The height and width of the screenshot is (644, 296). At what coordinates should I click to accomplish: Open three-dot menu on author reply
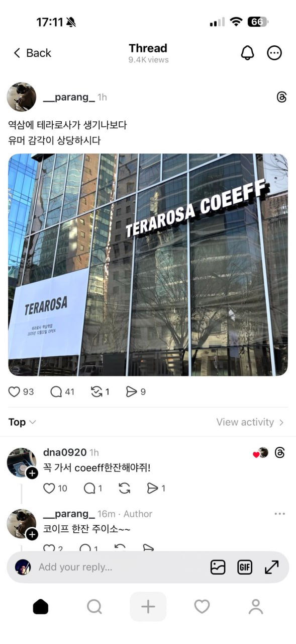(x=280, y=514)
